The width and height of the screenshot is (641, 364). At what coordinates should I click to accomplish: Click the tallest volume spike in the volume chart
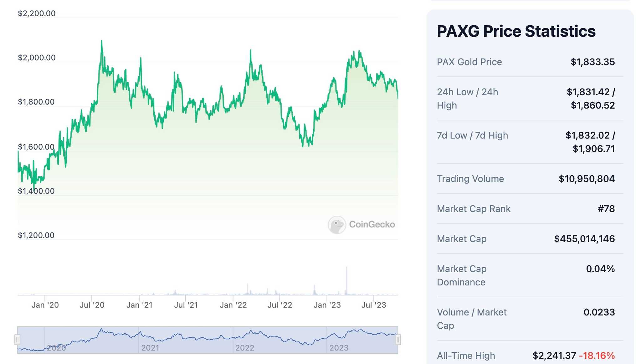pos(347,279)
